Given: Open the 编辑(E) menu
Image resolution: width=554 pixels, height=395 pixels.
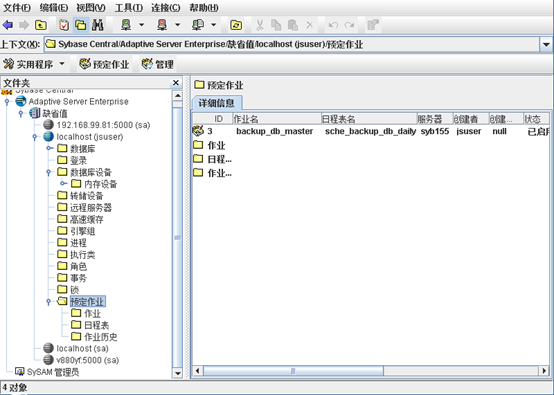Looking at the screenshot, I should pyautogui.click(x=54, y=7).
